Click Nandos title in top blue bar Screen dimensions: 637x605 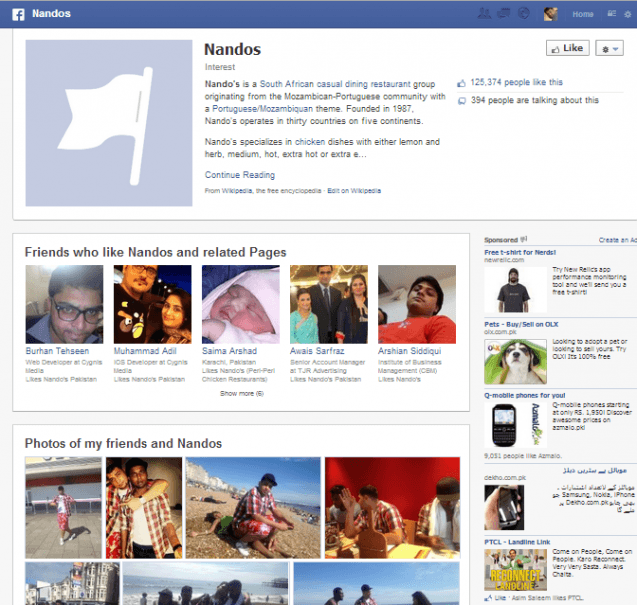pos(51,14)
